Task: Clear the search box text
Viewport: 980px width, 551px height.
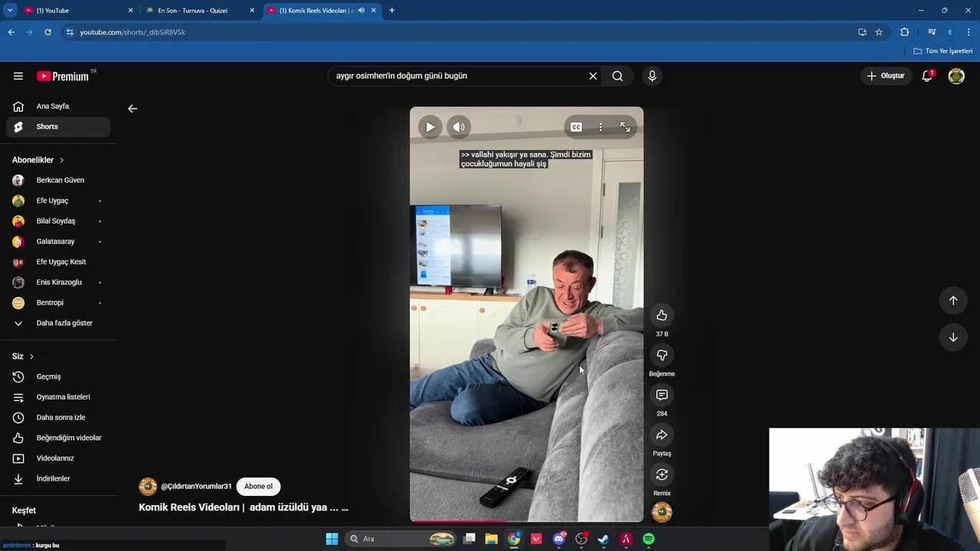Action: (593, 76)
